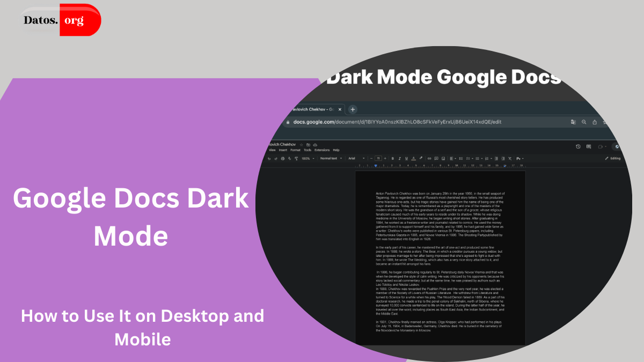The width and height of the screenshot is (644, 362).
Task: Open the Arial font dropdown
Action: (x=356, y=158)
